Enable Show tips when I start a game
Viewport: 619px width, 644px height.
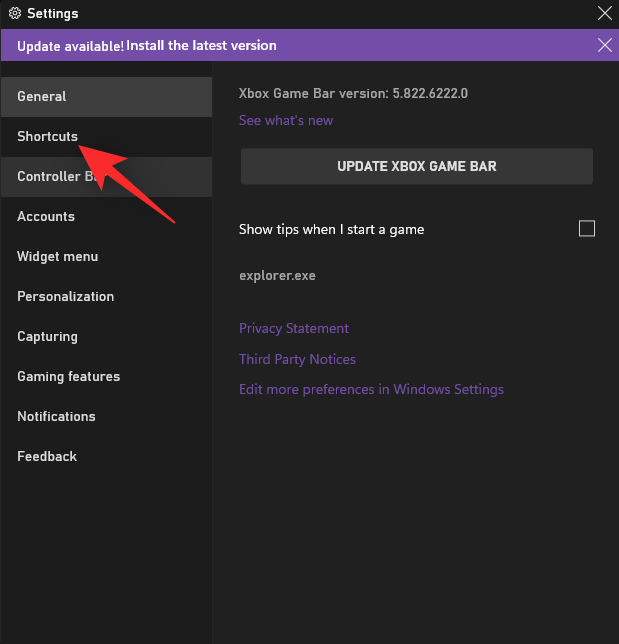point(587,228)
